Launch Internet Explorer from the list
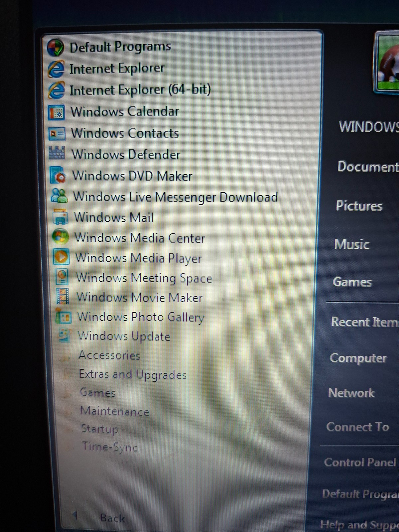 117,68
